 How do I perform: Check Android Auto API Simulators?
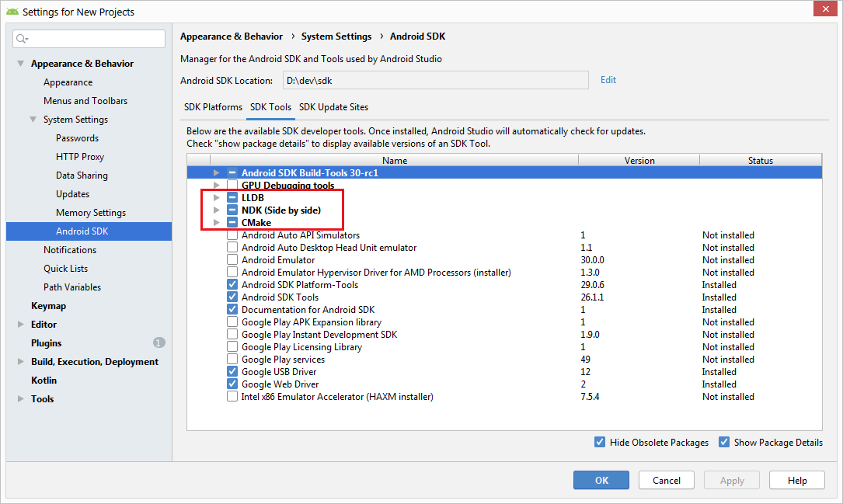point(232,235)
